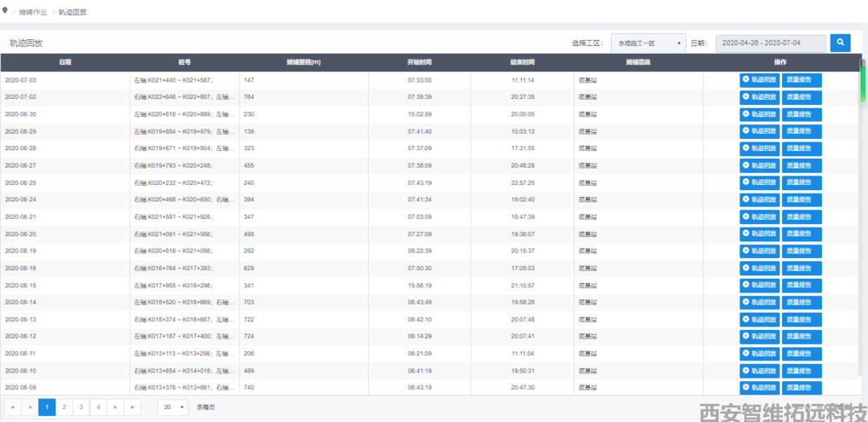Viewport: 868px width, 422px height.
Task: Open 质量报告 for the 2020-06-21 row
Action: point(801,217)
